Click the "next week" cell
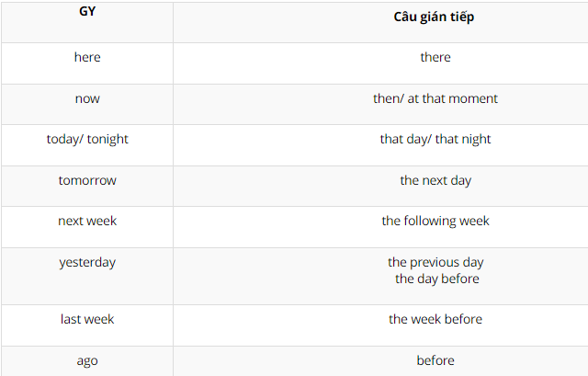The image size is (588, 376). tap(87, 221)
